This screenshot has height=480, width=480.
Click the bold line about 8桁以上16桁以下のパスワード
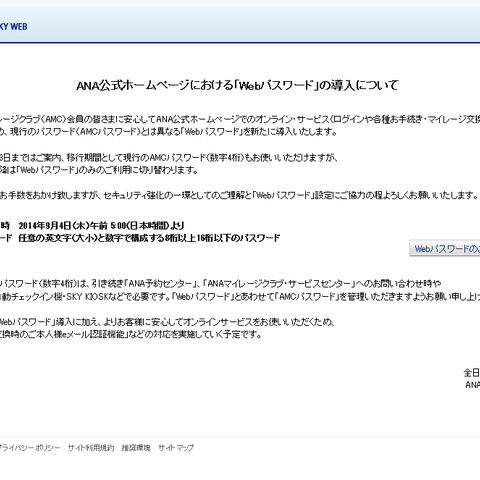pos(149,238)
